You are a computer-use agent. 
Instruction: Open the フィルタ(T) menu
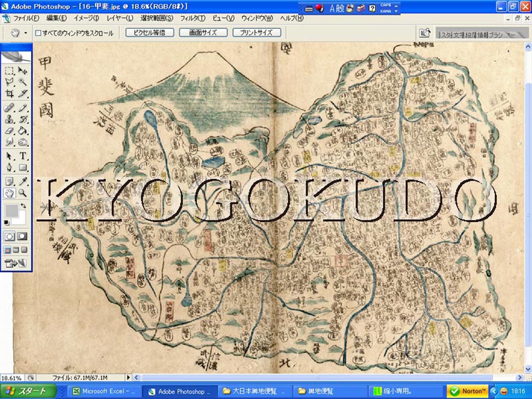point(193,18)
